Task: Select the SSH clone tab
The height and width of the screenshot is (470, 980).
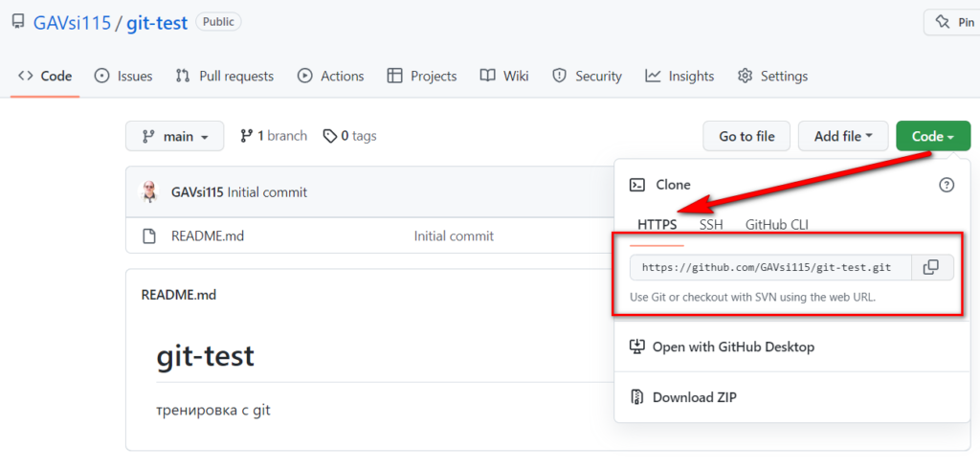Action: pyautogui.click(x=711, y=225)
